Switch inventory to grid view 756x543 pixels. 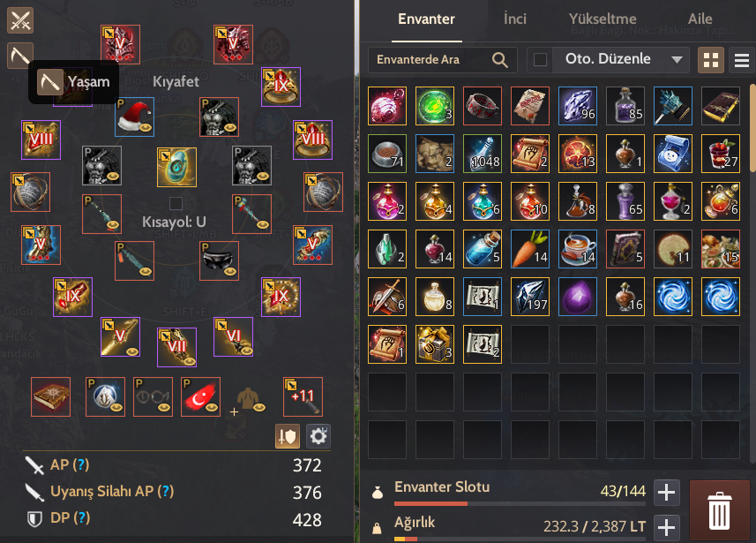tap(711, 60)
